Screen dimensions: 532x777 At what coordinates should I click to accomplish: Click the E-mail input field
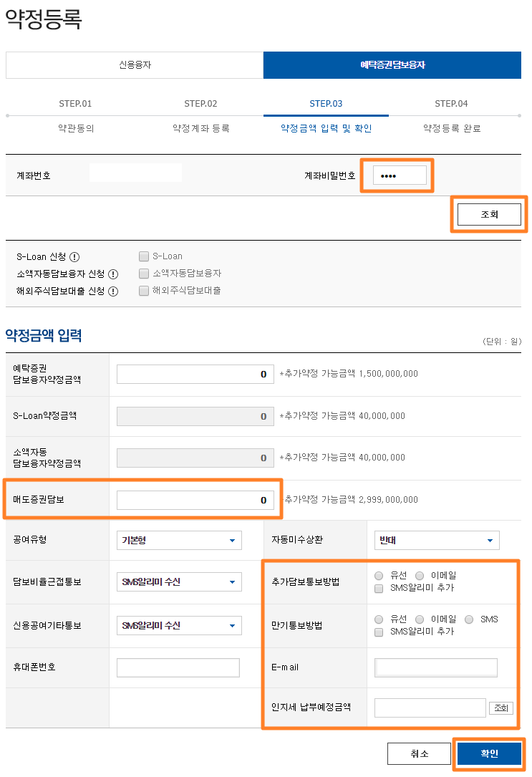coord(436,667)
